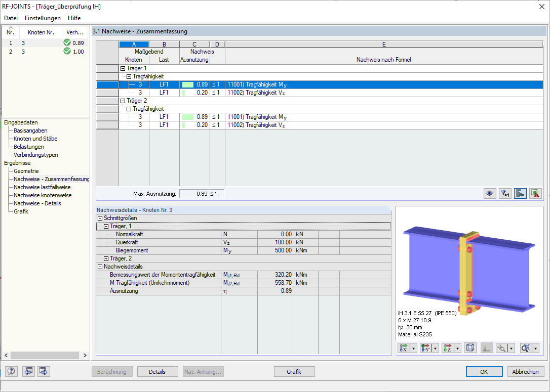Toggle colored relation scales display
Viewport: 550px width, 392px height.
click(520, 193)
